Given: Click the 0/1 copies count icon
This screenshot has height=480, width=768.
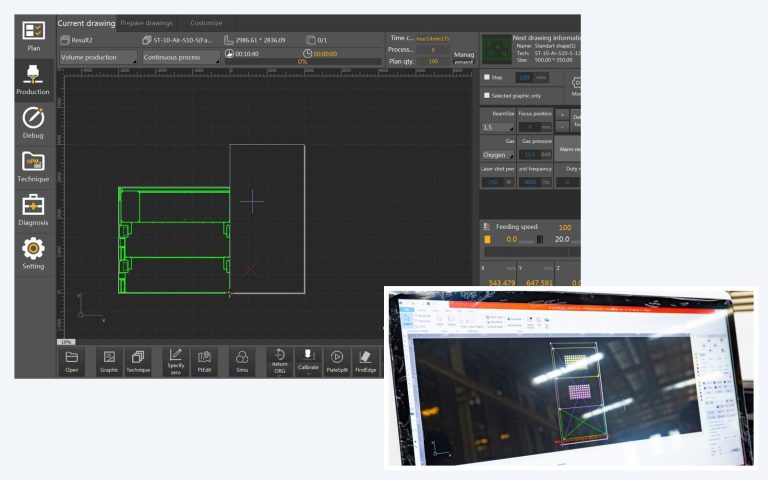Looking at the screenshot, I should coord(311,40).
